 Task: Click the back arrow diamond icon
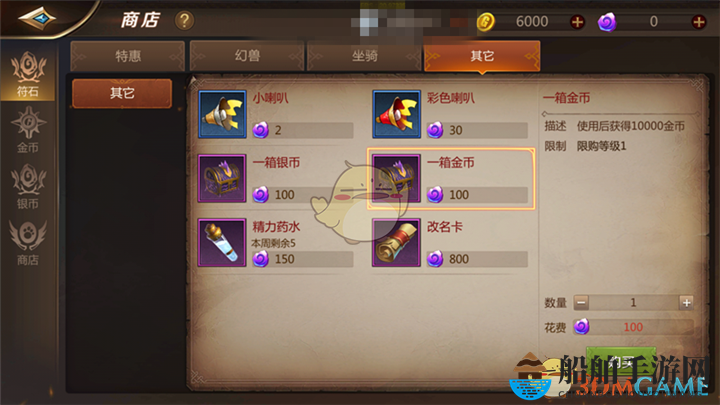(x=37, y=18)
